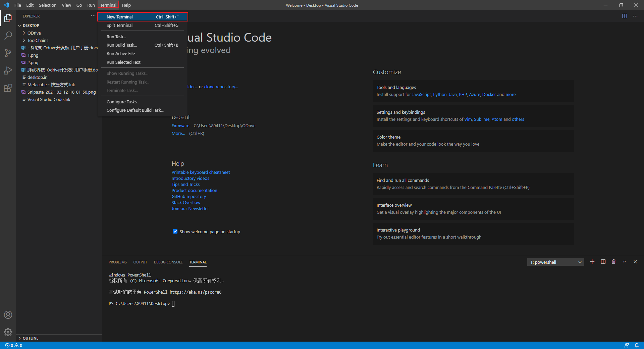Viewport: 644px width, 349px height.
Task: Open the Help menu
Action: [126, 5]
